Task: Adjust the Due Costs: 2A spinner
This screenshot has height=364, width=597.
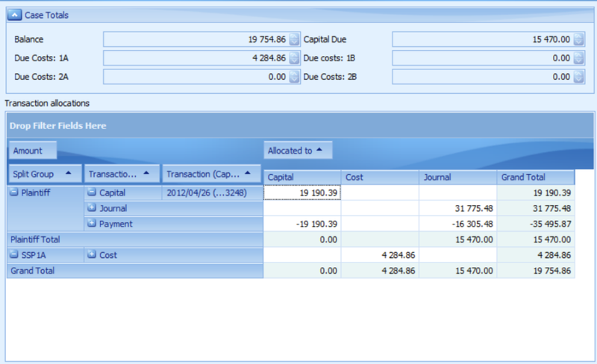Action: coord(294,77)
